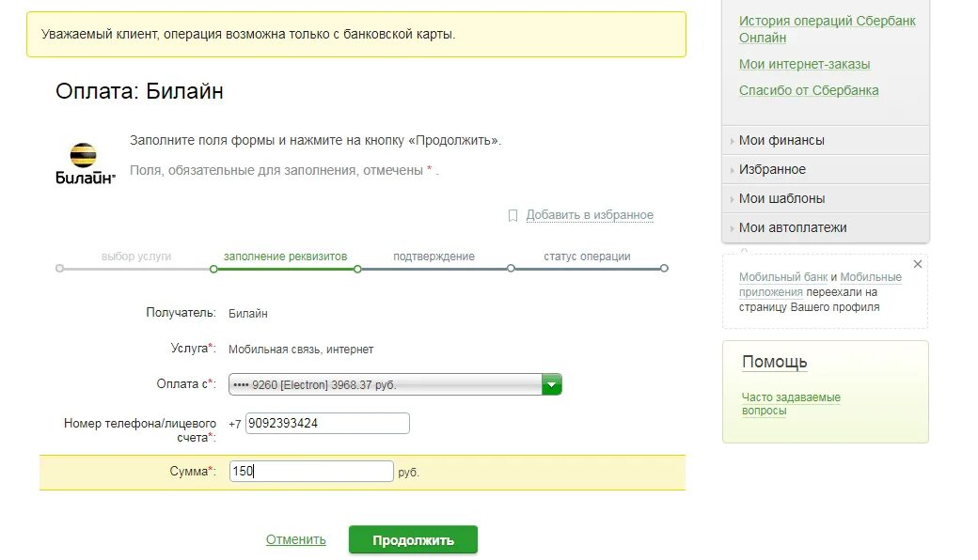Expand the Мои автоплатежи sidebar section
This screenshot has height=560, width=978.
pos(826,228)
